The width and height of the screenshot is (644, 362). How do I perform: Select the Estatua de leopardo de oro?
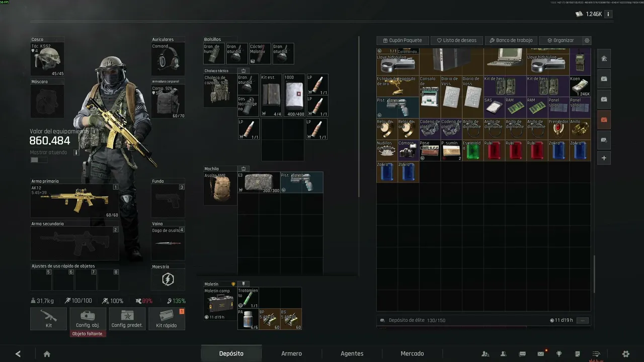pyautogui.click(x=397, y=86)
